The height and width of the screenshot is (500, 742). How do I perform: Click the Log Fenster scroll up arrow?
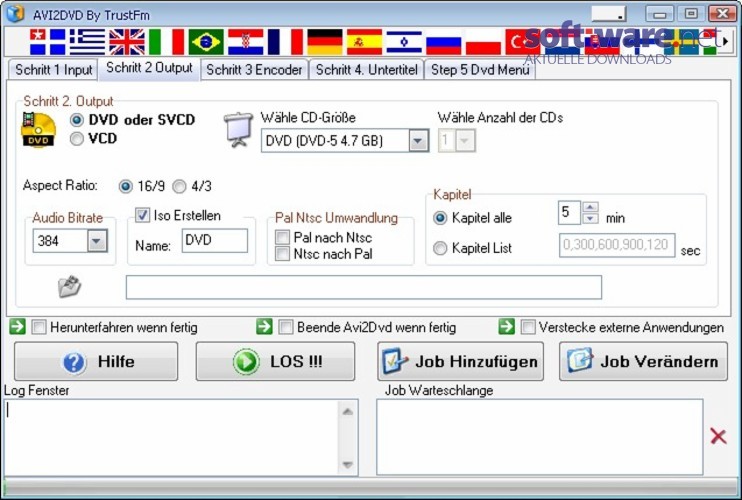click(347, 412)
